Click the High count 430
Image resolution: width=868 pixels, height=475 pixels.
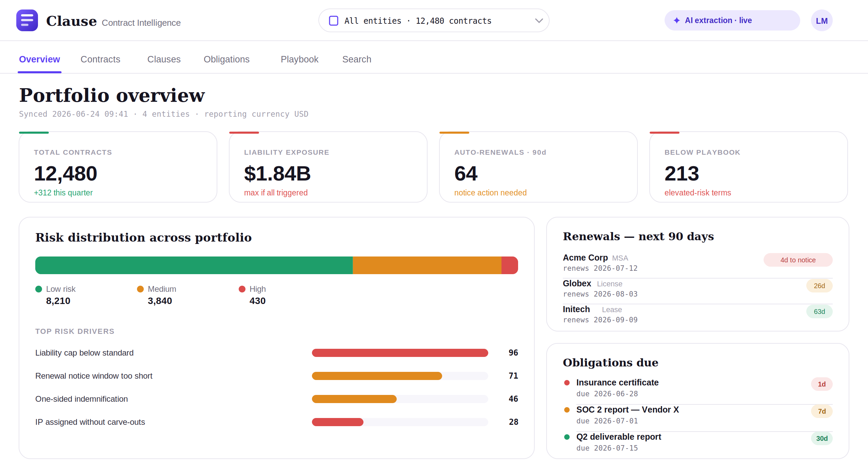pyautogui.click(x=257, y=301)
